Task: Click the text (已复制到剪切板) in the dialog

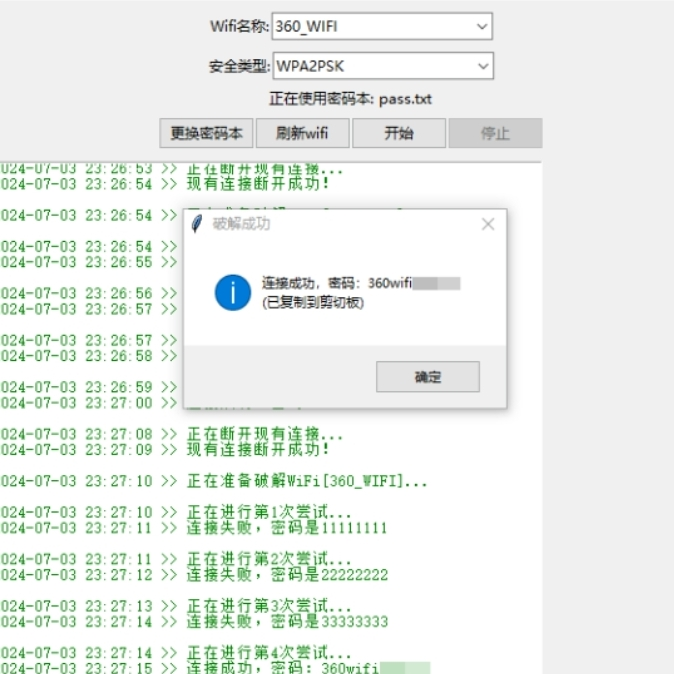Action: [x=313, y=303]
